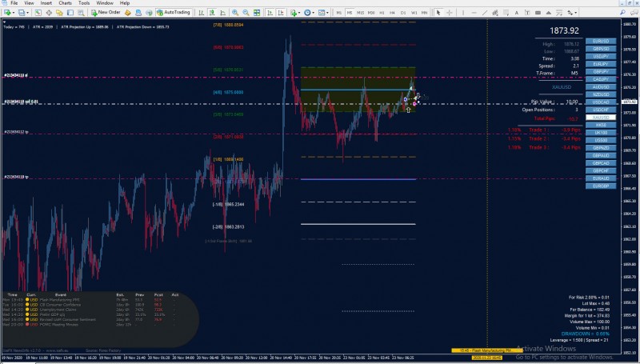Open the Strategy Tester icon

coord(81,13)
